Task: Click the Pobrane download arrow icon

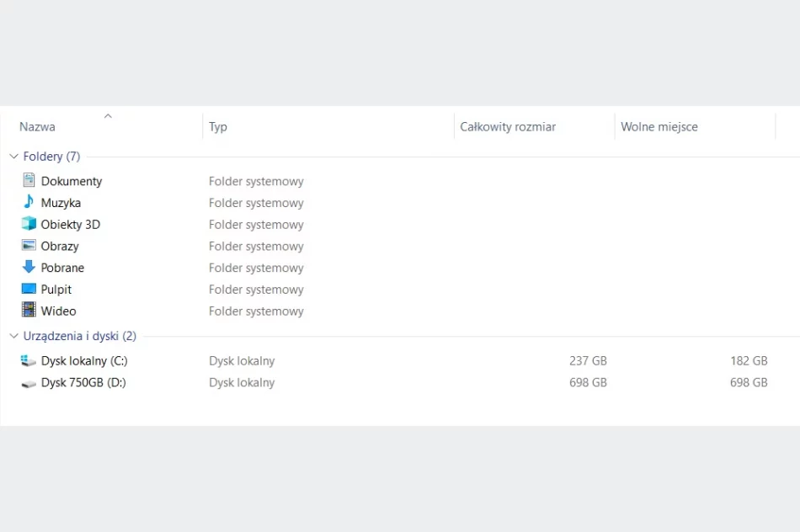Action: point(29,268)
